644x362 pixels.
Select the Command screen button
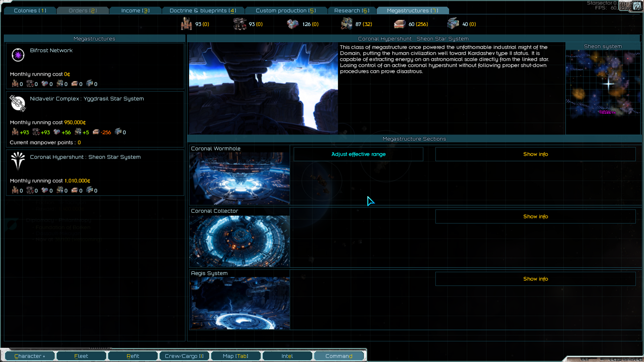pyautogui.click(x=339, y=356)
